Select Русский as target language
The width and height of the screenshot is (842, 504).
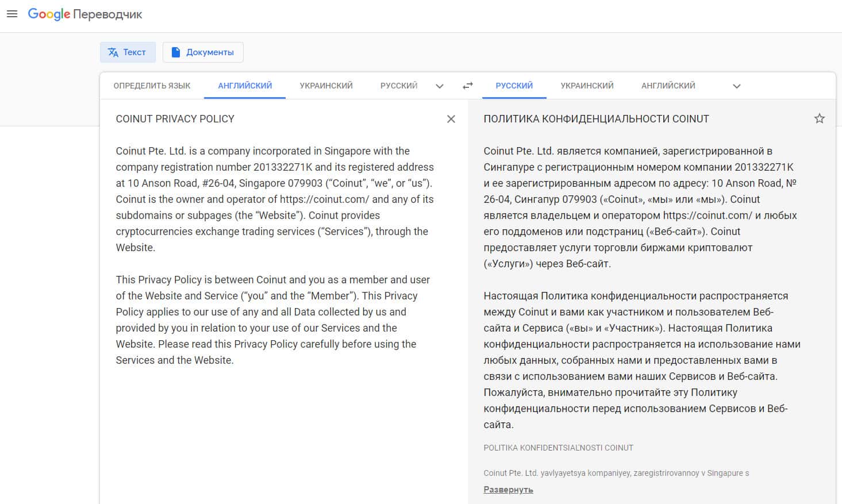click(x=514, y=86)
